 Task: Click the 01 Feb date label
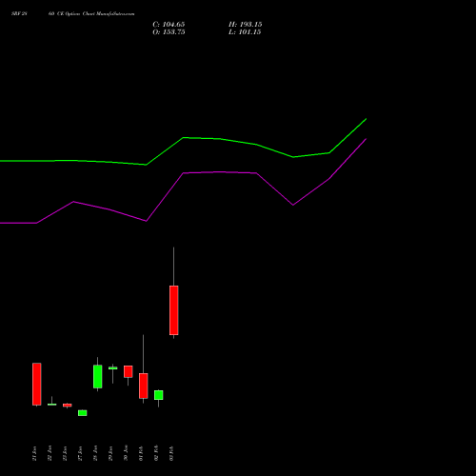point(141,453)
